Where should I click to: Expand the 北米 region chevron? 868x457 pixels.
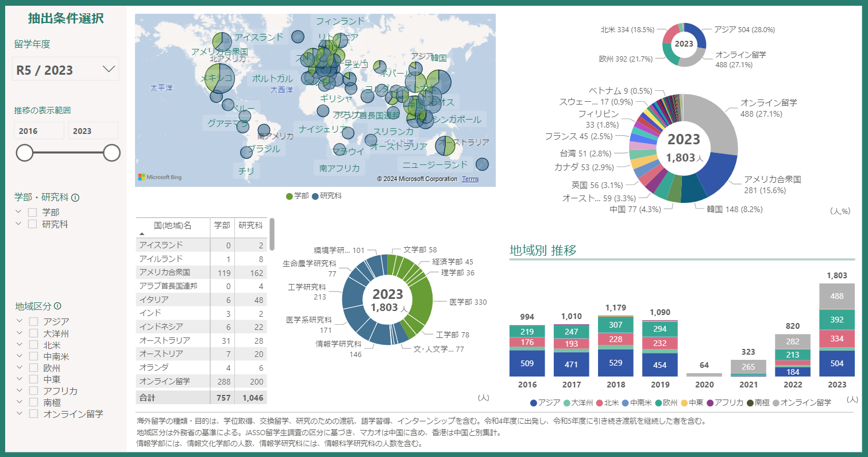[20, 344]
